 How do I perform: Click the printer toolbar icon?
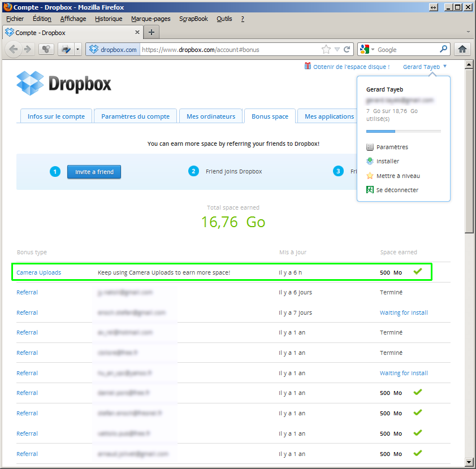pyautogui.click(x=66, y=49)
